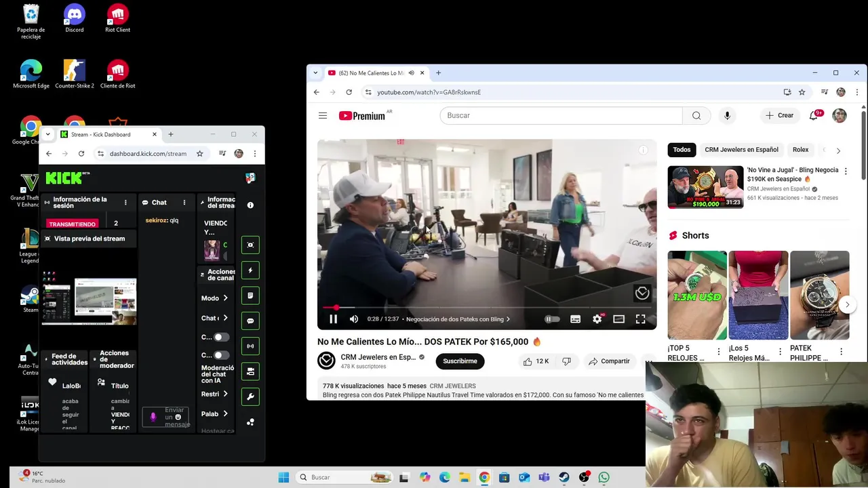Click the notes document icon in Kick sidebar
Image resolution: width=868 pixels, height=488 pixels.
click(250, 296)
